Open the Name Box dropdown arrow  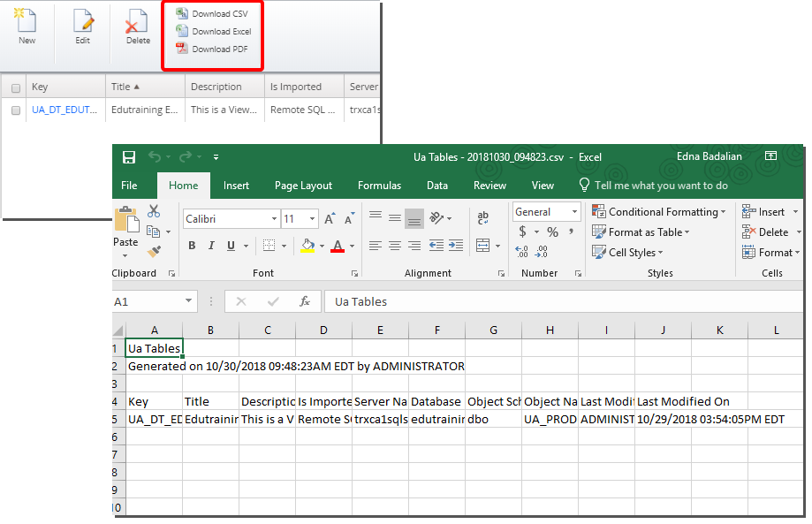click(x=188, y=300)
